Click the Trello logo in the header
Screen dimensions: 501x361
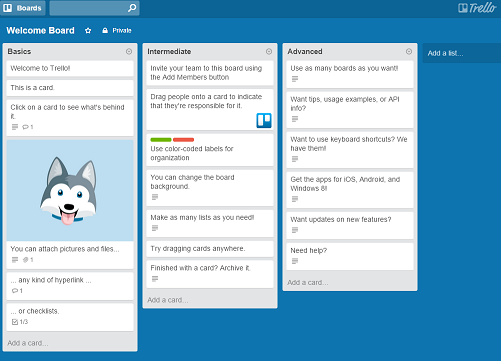477,8
